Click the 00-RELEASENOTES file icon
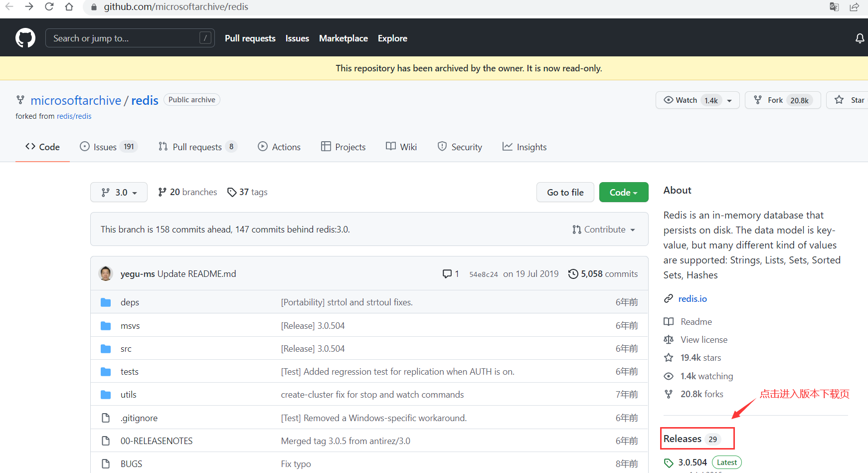This screenshot has width=868, height=473. (x=106, y=441)
